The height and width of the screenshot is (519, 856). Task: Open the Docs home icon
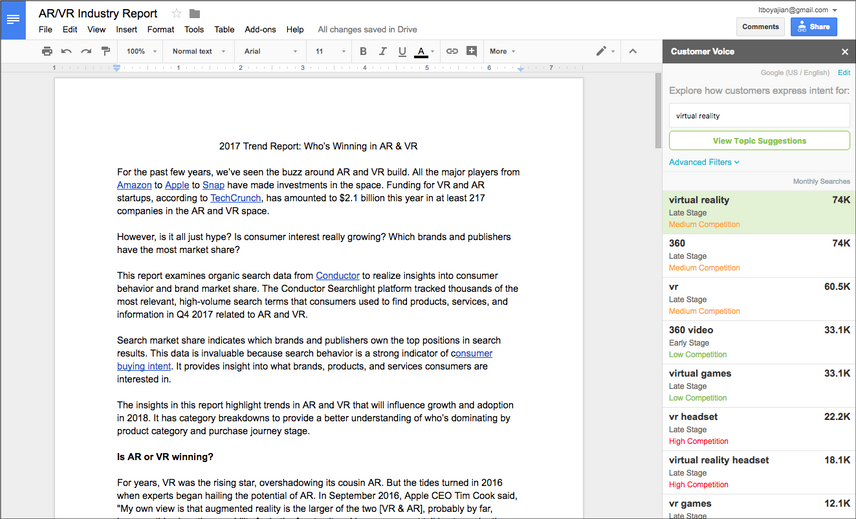(13, 20)
